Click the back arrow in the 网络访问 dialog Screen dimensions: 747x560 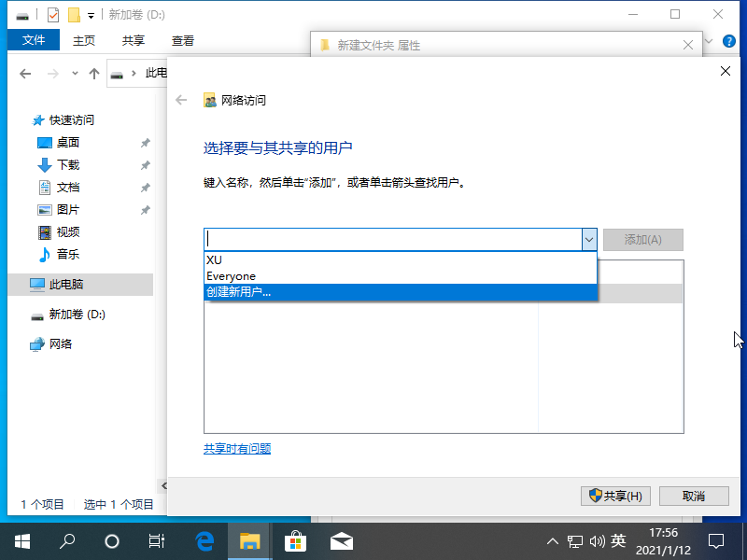tap(182, 101)
